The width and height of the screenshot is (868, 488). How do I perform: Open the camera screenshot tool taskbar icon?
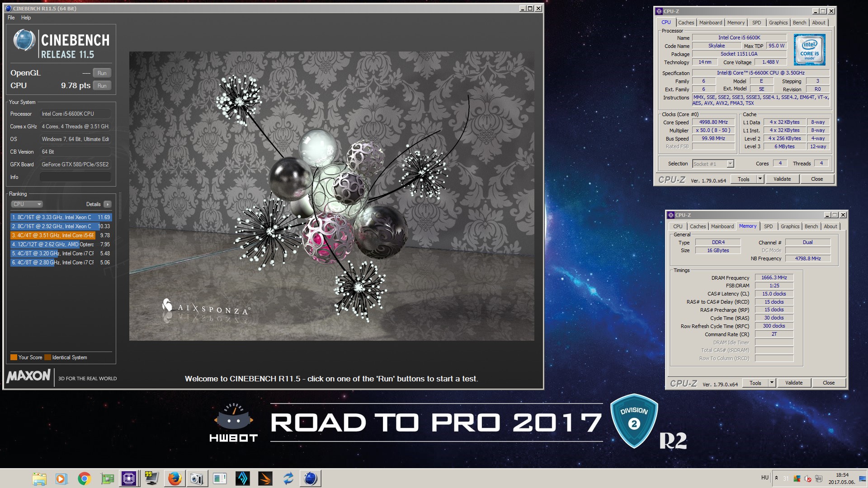(197, 479)
